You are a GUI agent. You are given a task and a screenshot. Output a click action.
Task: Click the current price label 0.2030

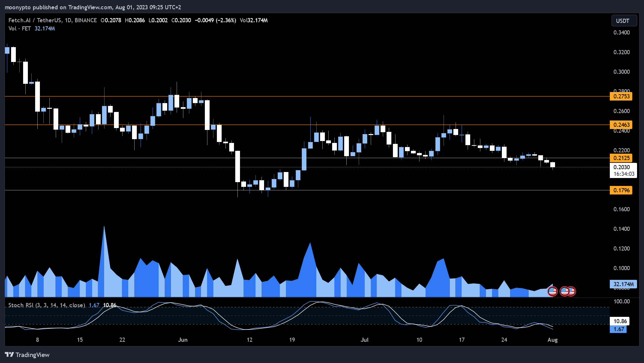point(622,167)
